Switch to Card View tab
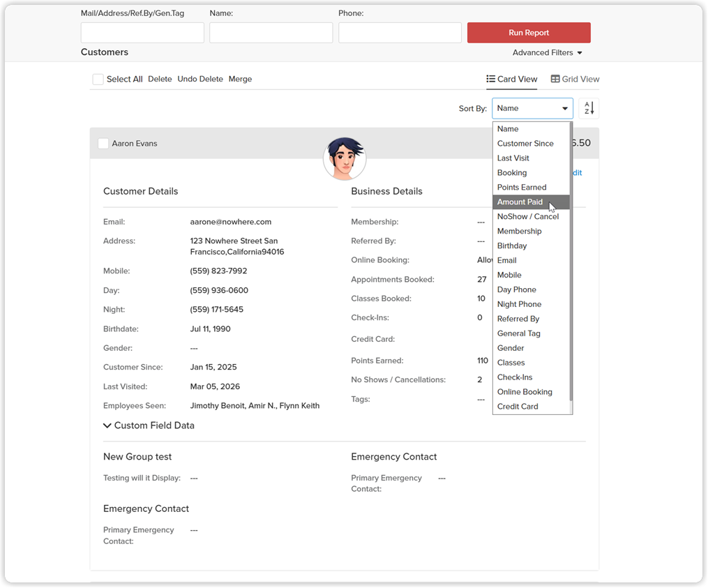The width and height of the screenshot is (708, 588). pos(511,80)
